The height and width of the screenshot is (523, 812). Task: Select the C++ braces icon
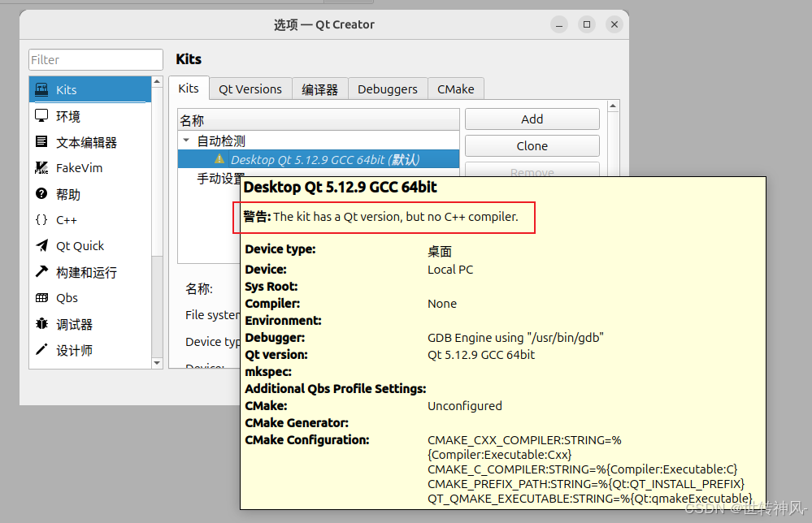[41, 220]
